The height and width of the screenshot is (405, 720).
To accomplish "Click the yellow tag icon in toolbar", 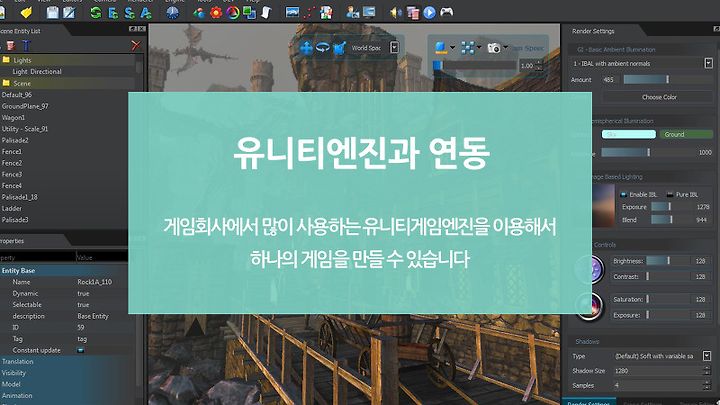I will click(26, 12).
